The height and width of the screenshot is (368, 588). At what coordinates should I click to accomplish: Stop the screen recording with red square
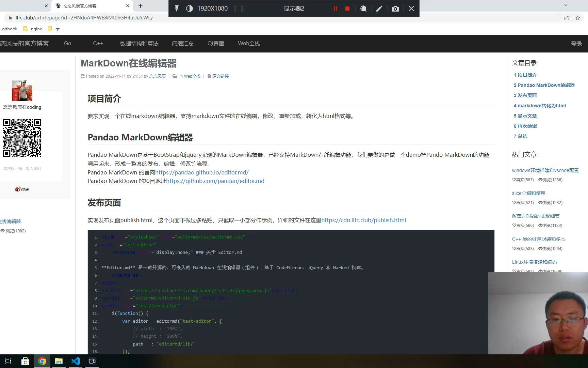pos(347,9)
